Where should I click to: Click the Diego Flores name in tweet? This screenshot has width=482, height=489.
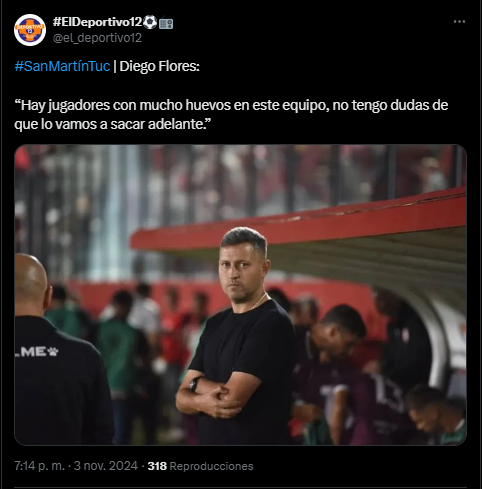159,66
